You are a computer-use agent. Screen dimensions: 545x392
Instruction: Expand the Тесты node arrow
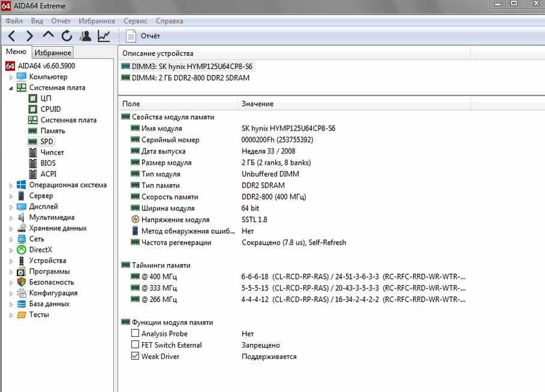pyautogui.click(x=11, y=315)
